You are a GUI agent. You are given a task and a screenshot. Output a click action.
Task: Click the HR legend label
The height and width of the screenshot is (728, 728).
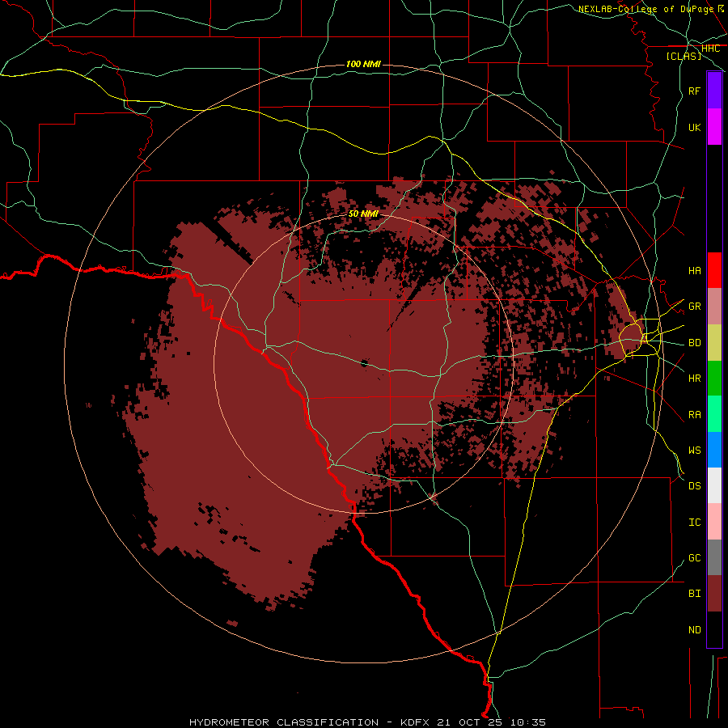pyautogui.click(x=694, y=379)
